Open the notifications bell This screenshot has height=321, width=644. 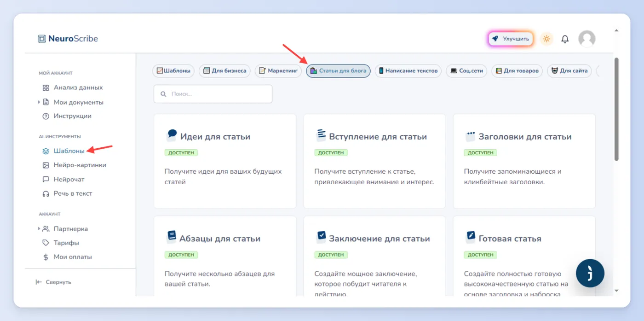(x=565, y=39)
